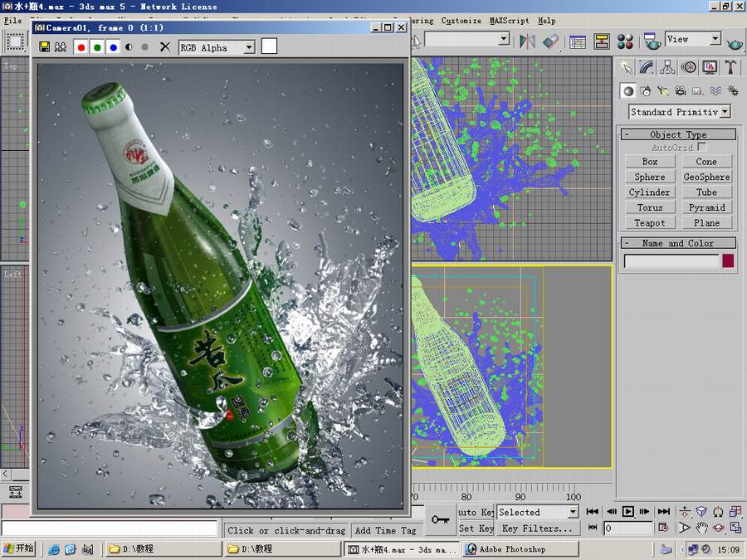747x560 pixels.
Task: Open the Material Editor (four spheres icon)
Action: 626,41
